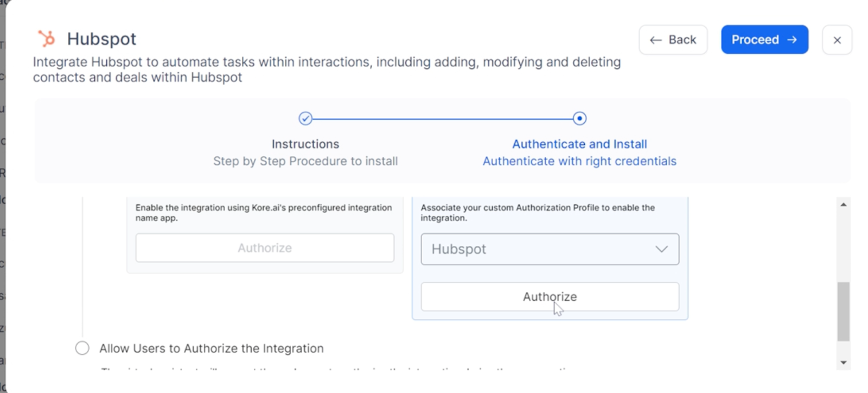
Task: Select the completed Instructions step circle
Action: point(305,118)
